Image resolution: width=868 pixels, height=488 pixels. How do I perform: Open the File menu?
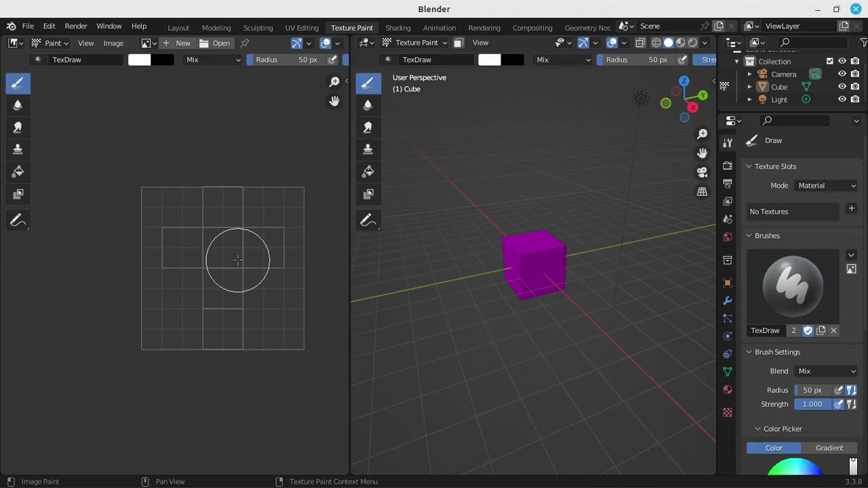[x=28, y=26]
